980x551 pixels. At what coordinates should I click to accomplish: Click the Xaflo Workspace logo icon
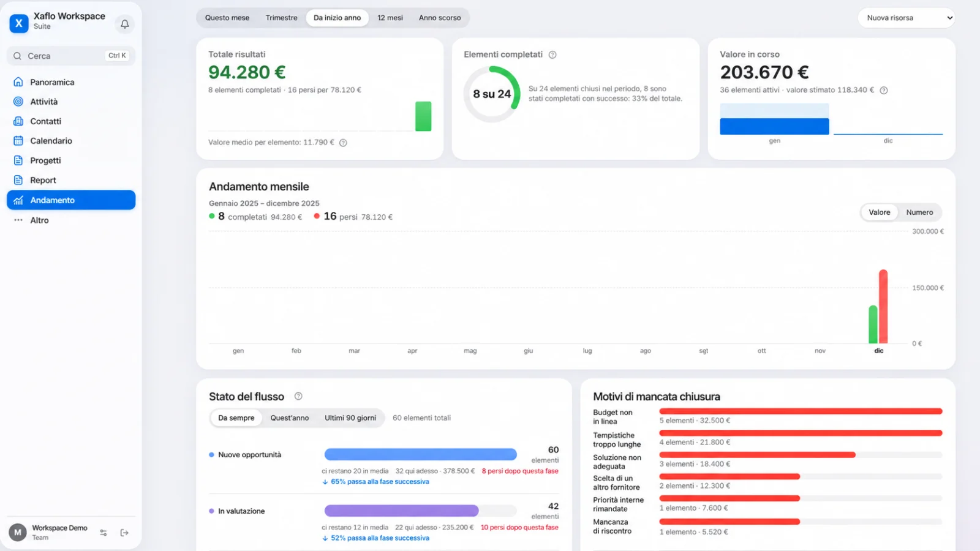(x=19, y=23)
